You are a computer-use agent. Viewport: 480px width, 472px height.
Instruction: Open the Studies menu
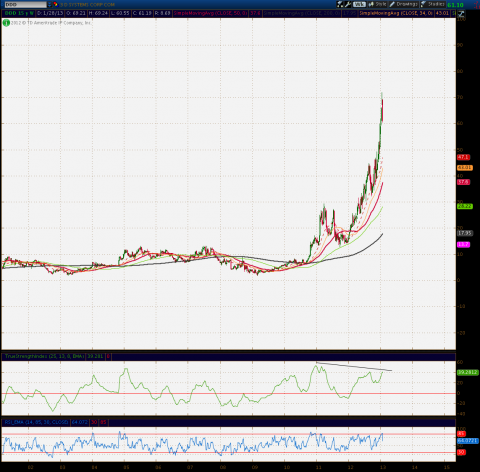point(433,4)
